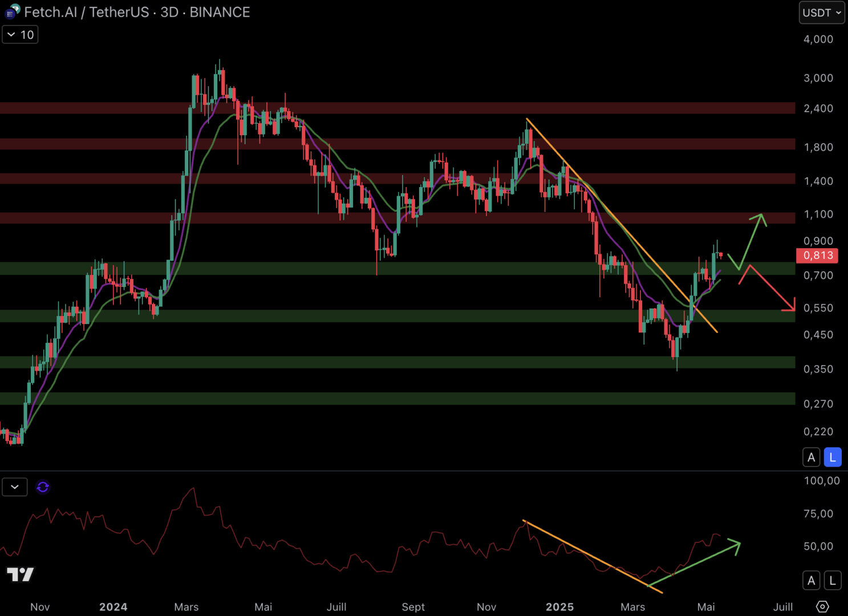Screen dimensions: 848x616
Task: Click the 0,900 price axis label
Action: click(818, 241)
